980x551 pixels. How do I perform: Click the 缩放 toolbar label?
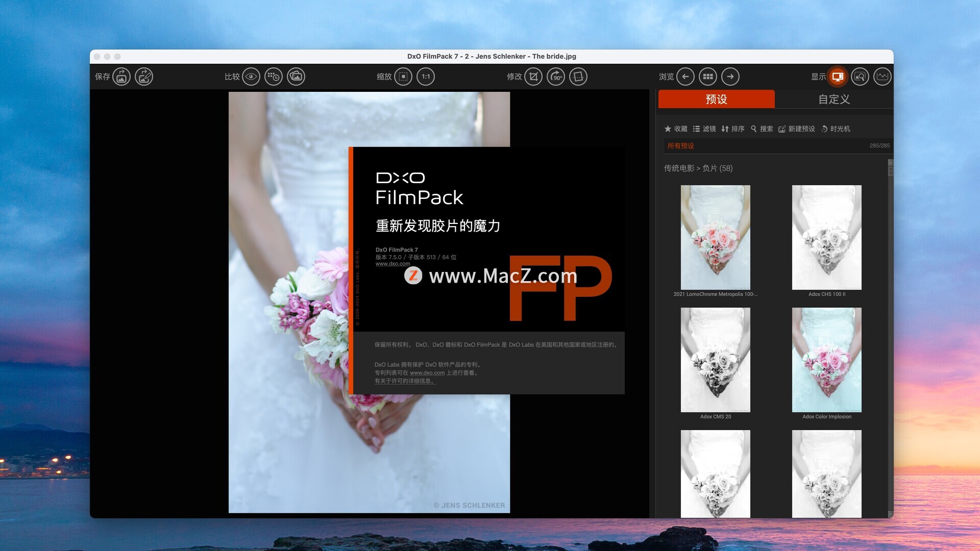click(x=384, y=77)
